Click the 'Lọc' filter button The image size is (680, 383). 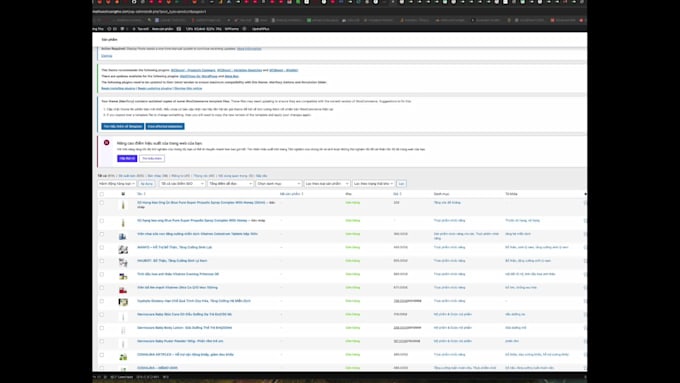(401, 184)
